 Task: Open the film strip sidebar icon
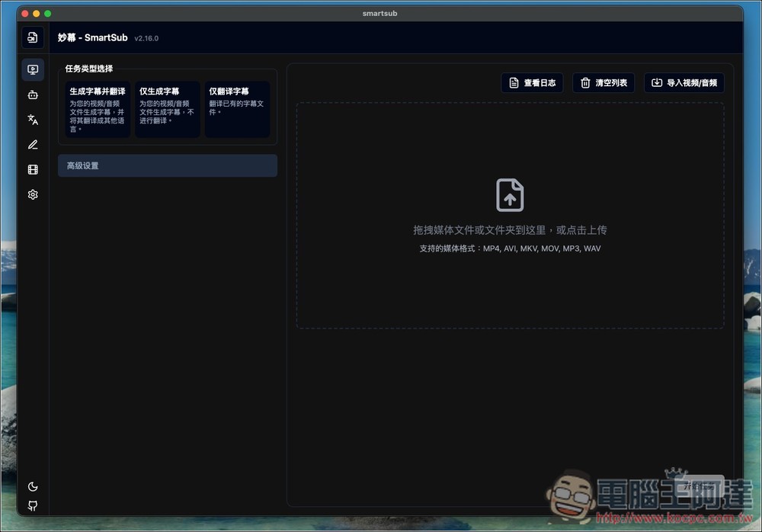tap(33, 169)
